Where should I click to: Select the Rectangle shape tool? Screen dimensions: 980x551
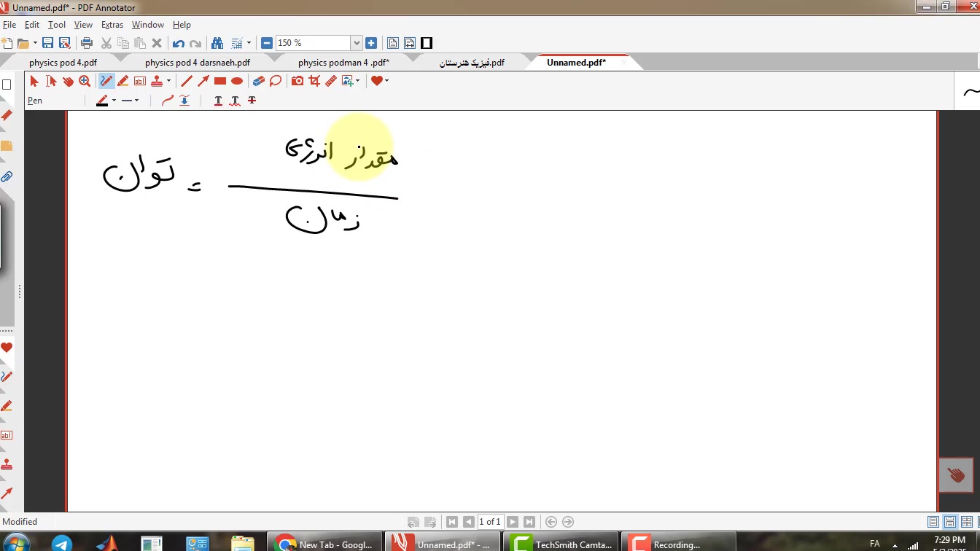point(220,81)
